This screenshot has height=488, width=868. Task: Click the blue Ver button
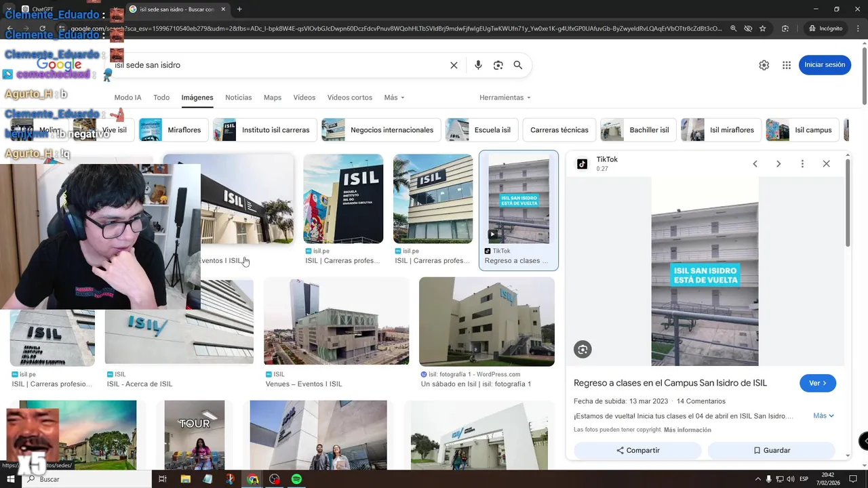(x=817, y=383)
